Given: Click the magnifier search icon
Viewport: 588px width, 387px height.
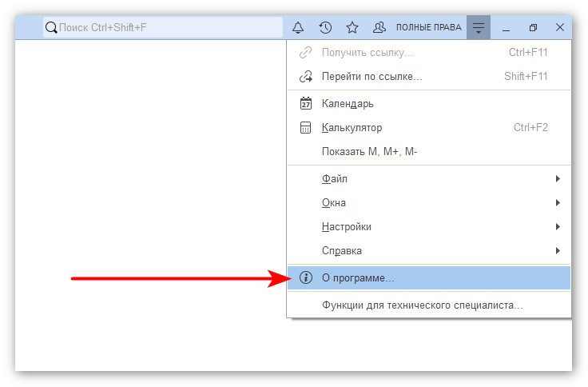Looking at the screenshot, I should (x=51, y=27).
